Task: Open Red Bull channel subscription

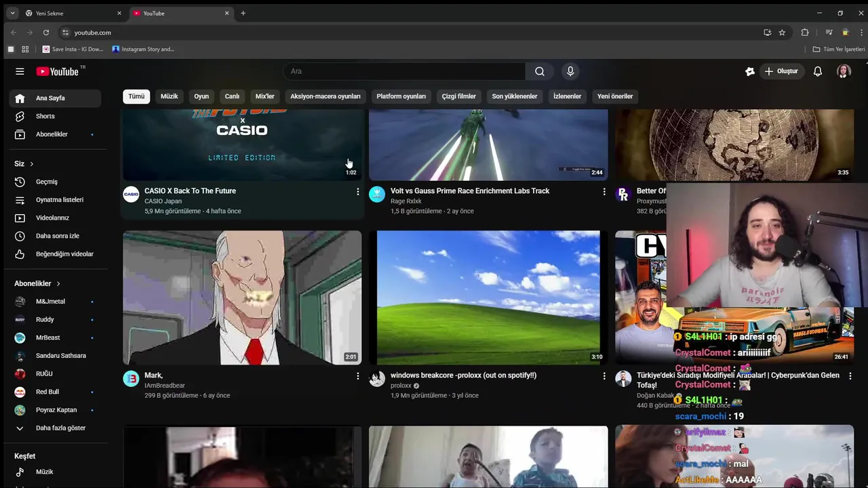Action: click(x=56, y=392)
